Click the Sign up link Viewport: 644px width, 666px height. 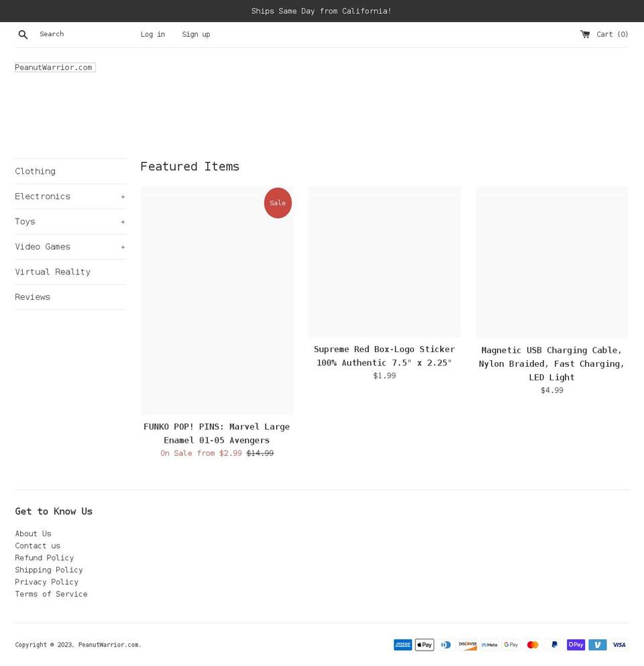pos(196,34)
